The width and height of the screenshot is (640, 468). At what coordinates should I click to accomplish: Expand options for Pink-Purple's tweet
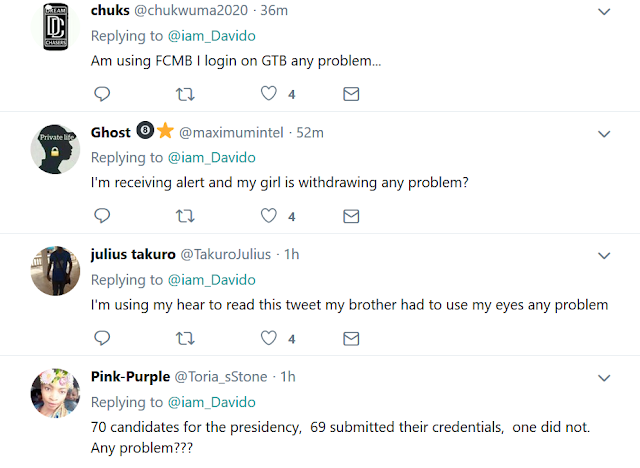604,377
